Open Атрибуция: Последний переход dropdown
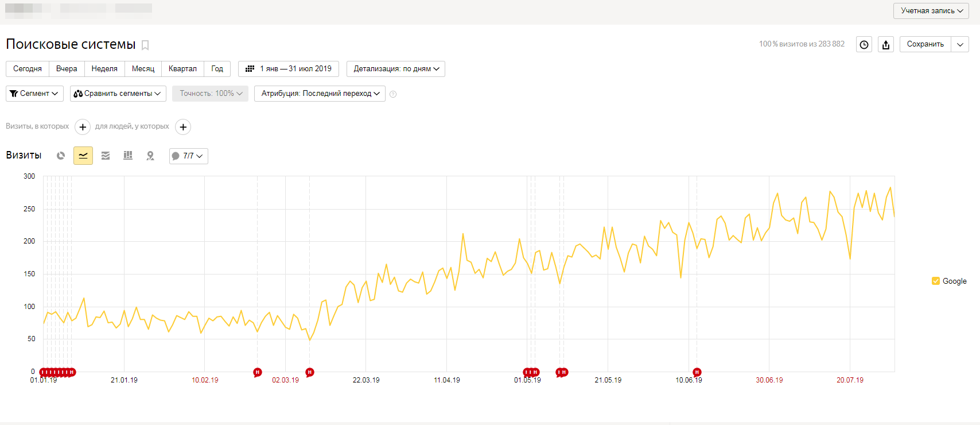 tap(320, 94)
